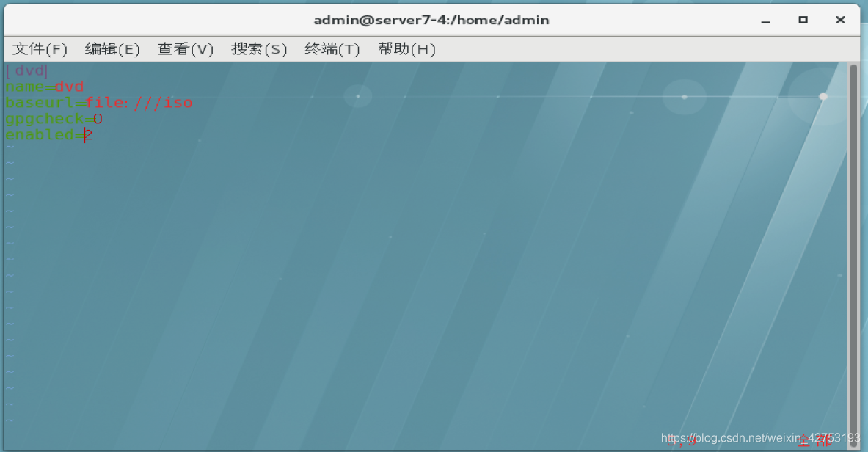Screen dimensions: 868x452
Task: Open the 帮助(H) menu
Action: point(406,49)
